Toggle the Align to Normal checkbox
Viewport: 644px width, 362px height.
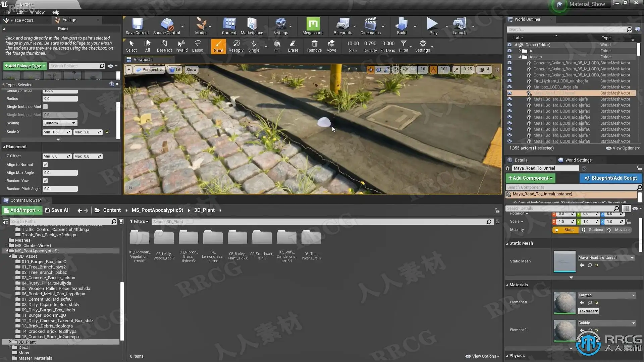pyautogui.click(x=45, y=165)
